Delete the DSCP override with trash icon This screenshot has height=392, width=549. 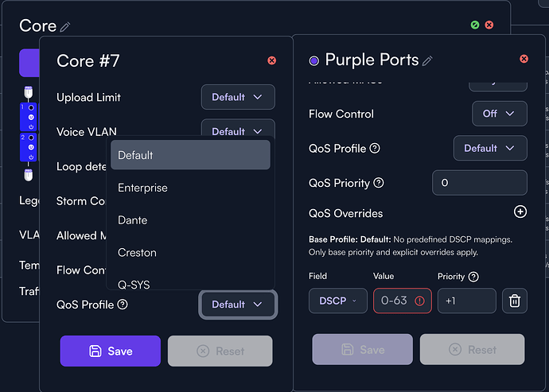[x=515, y=301]
